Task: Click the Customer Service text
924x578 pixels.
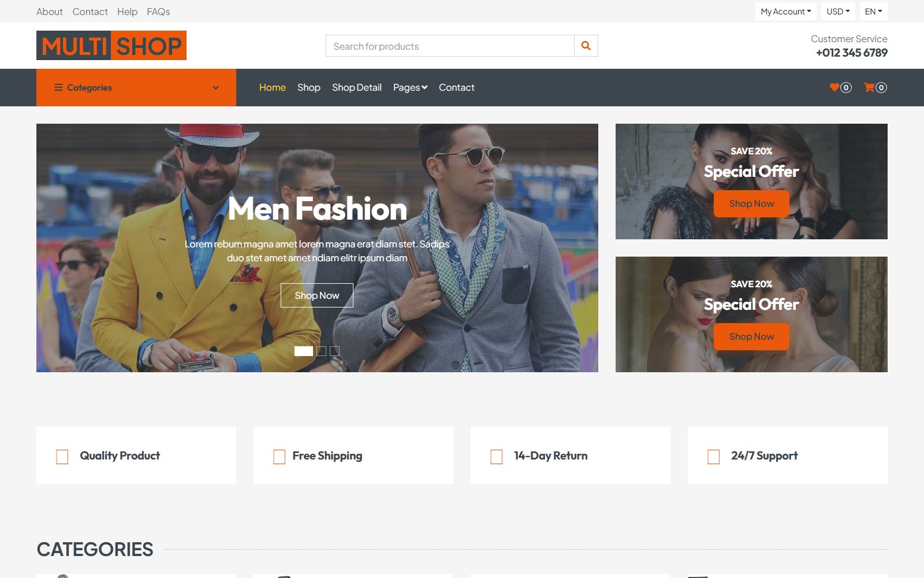Action: pos(849,39)
